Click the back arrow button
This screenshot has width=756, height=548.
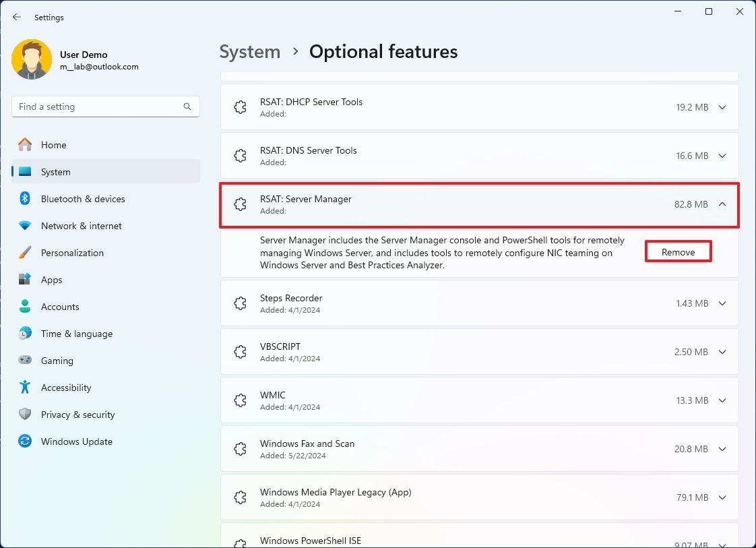16,17
